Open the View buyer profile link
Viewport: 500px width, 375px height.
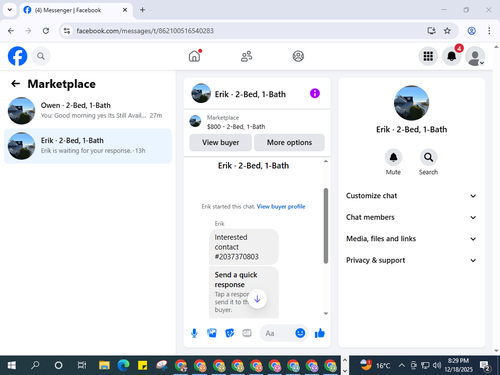(281, 207)
